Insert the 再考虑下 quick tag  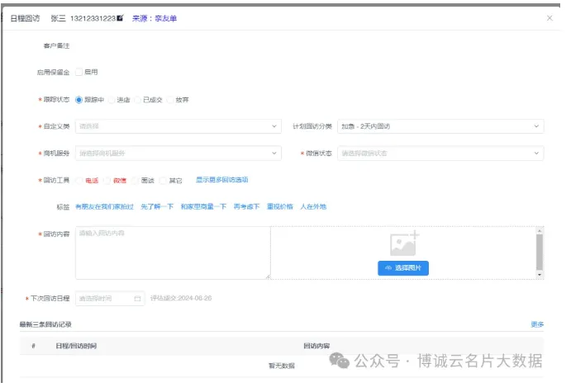246,206
